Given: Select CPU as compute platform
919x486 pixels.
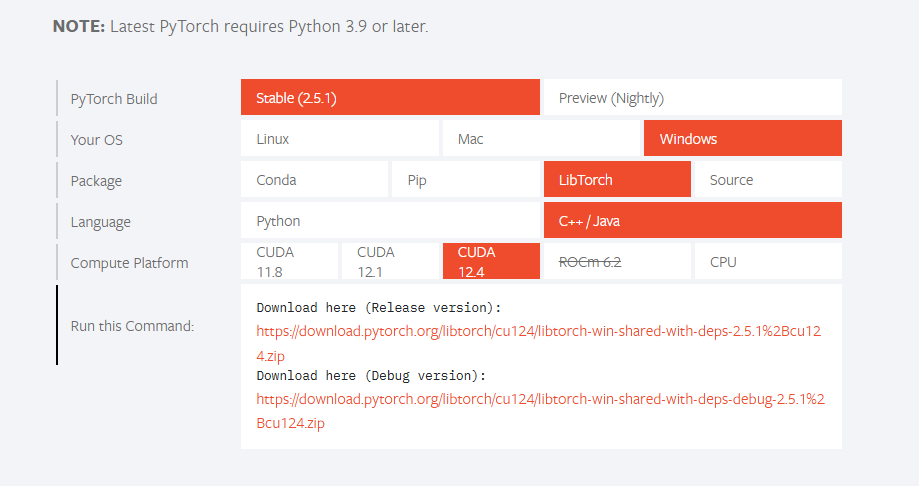Looking at the screenshot, I should pos(768,261).
